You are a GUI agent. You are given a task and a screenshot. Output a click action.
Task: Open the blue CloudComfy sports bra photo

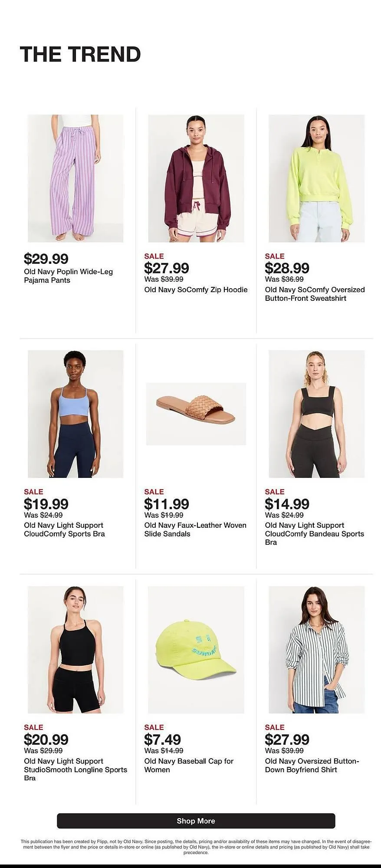tap(76, 414)
